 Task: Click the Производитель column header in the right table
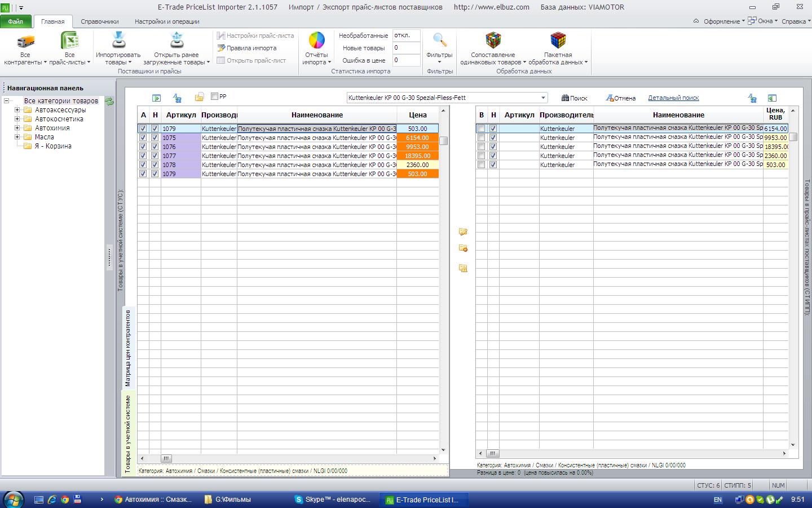tap(566, 115)
